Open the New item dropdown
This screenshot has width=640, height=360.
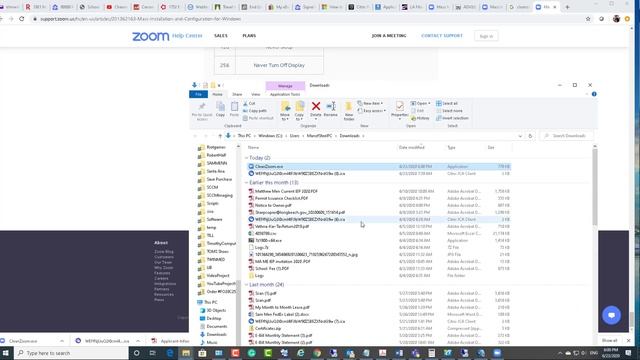[370, 103]
